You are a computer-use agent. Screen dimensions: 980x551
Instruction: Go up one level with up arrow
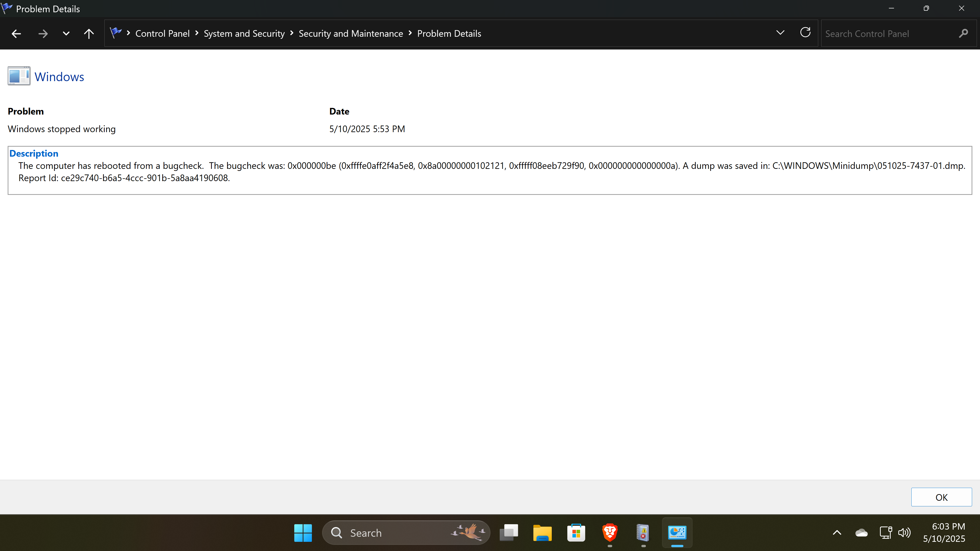coord(89,34)
